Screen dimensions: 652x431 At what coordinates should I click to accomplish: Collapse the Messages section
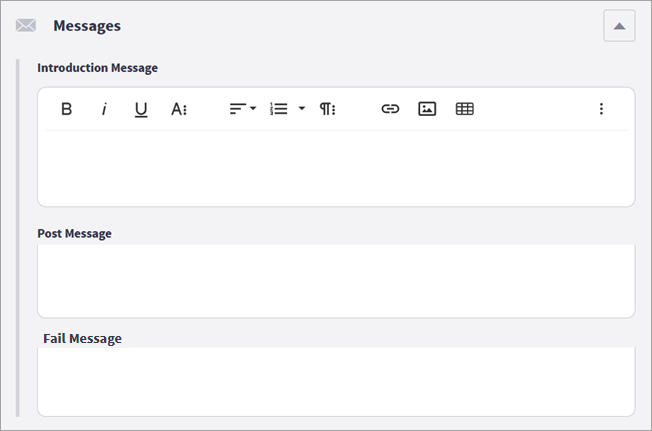point(619,26)
